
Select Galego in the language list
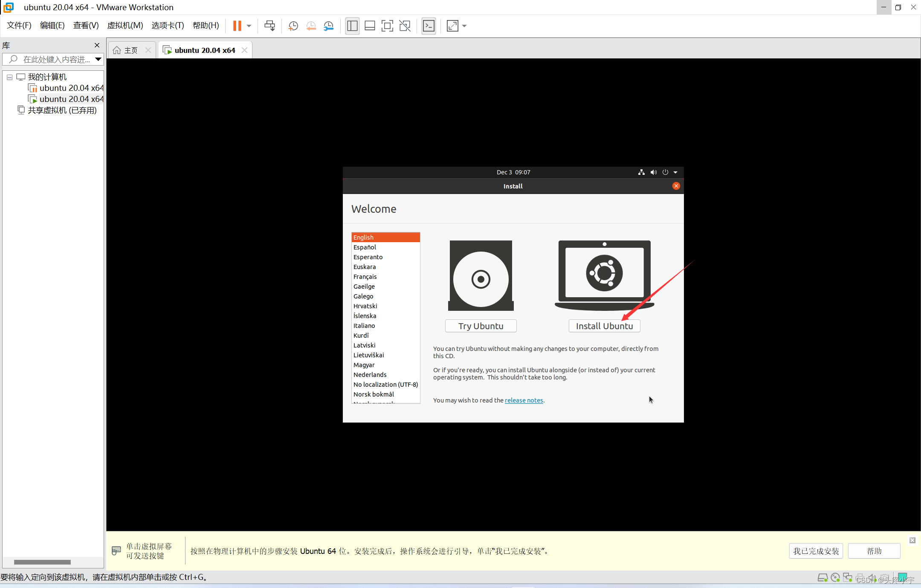coord(386,296)
